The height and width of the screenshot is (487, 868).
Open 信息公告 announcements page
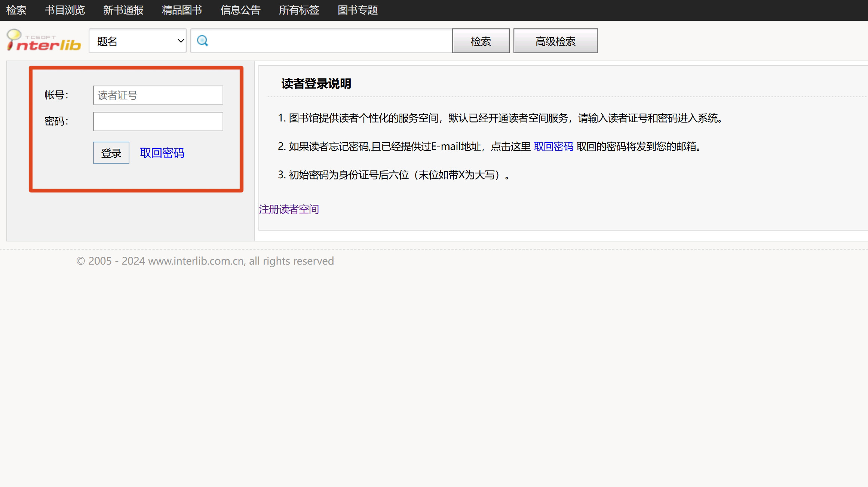click(240, 10)
